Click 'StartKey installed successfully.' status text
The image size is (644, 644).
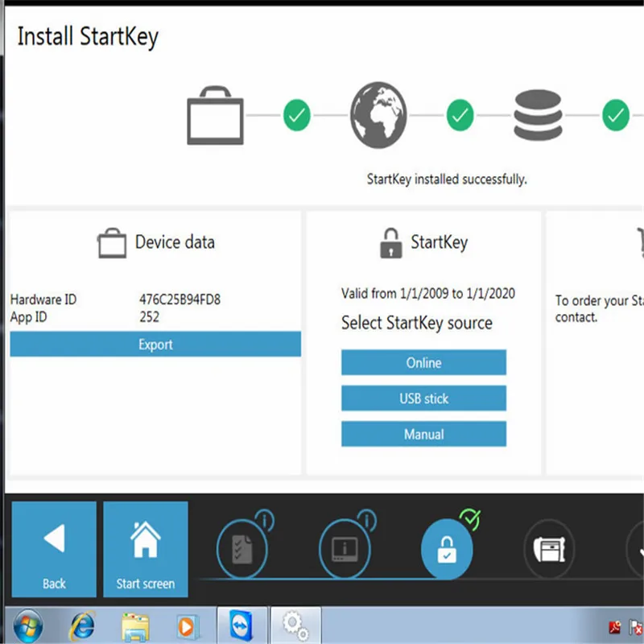[447, 180]
